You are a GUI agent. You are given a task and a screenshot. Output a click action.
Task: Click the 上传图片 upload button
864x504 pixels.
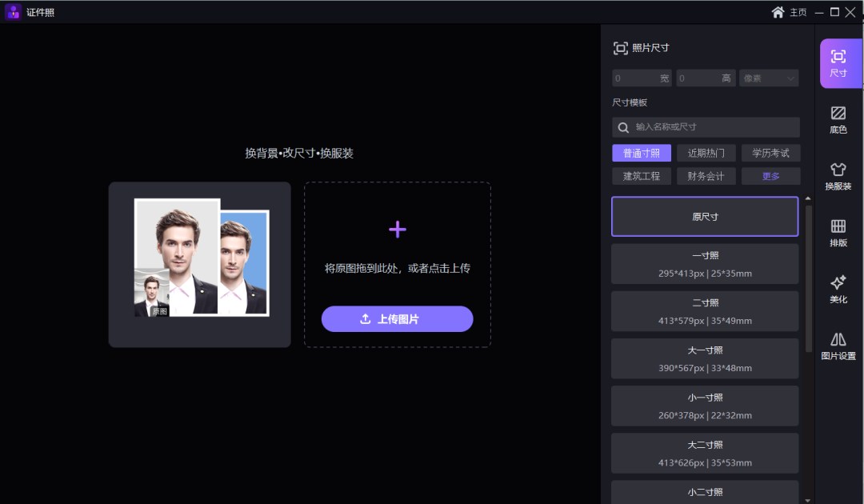[397, 318]
